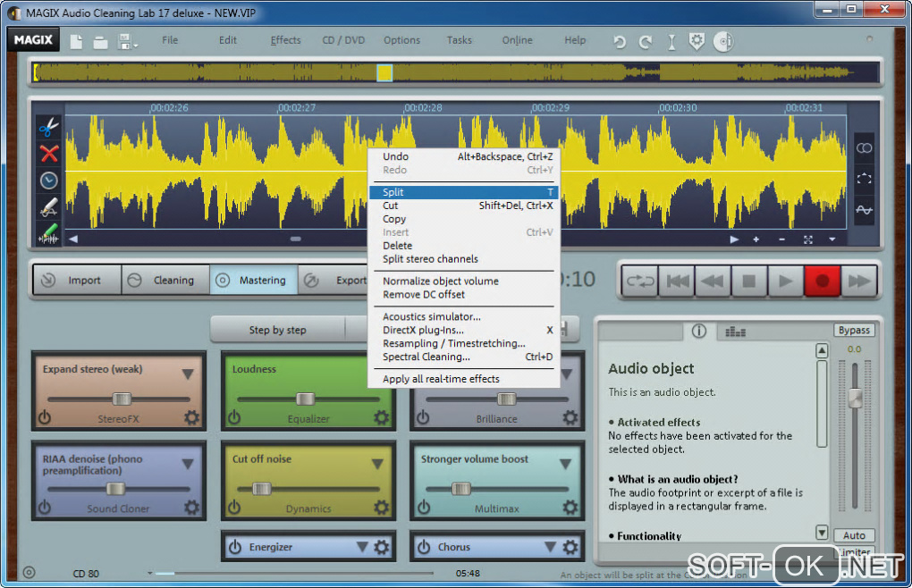The width and height of the screenshot is (912, 588).
Task: Click the Auto button
Action: click(x=854, y=535)
